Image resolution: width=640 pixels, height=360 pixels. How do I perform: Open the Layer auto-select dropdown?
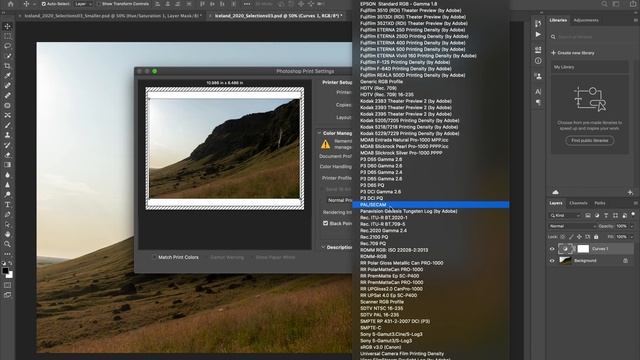pos(83,4)
